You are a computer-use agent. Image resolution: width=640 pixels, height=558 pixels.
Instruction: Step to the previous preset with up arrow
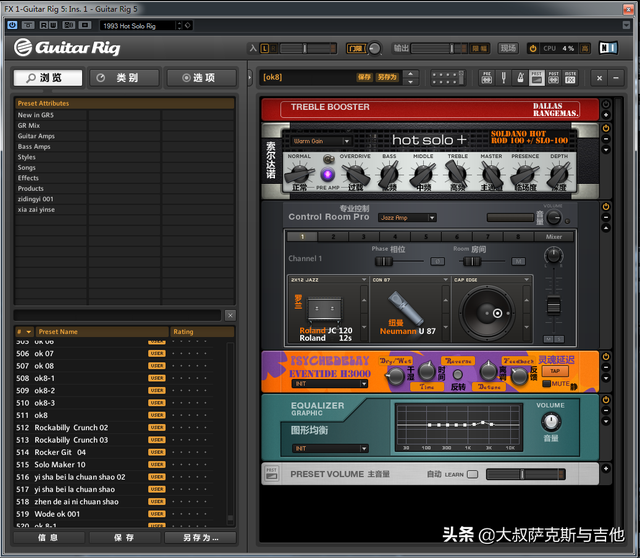tap(411, 74)
